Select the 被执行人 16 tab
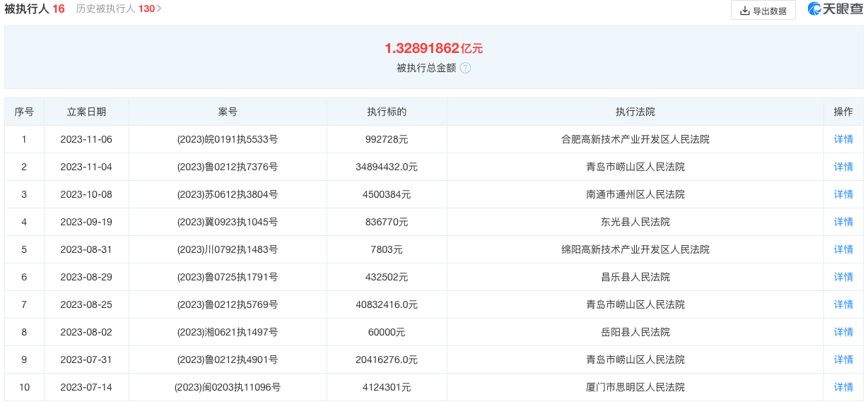The height and width of the screenshot is (404, 868). click(x=35, y=9)
